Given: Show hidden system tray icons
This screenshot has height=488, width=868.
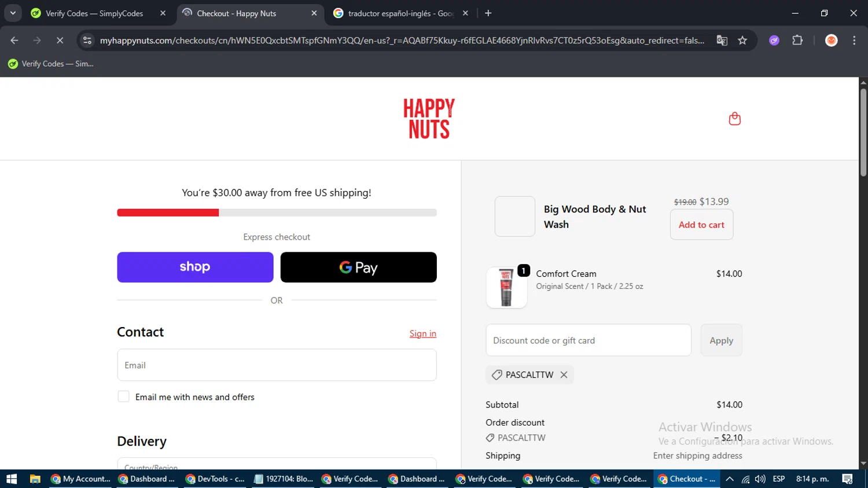Looking at the screenshot, I should point(730,479).
